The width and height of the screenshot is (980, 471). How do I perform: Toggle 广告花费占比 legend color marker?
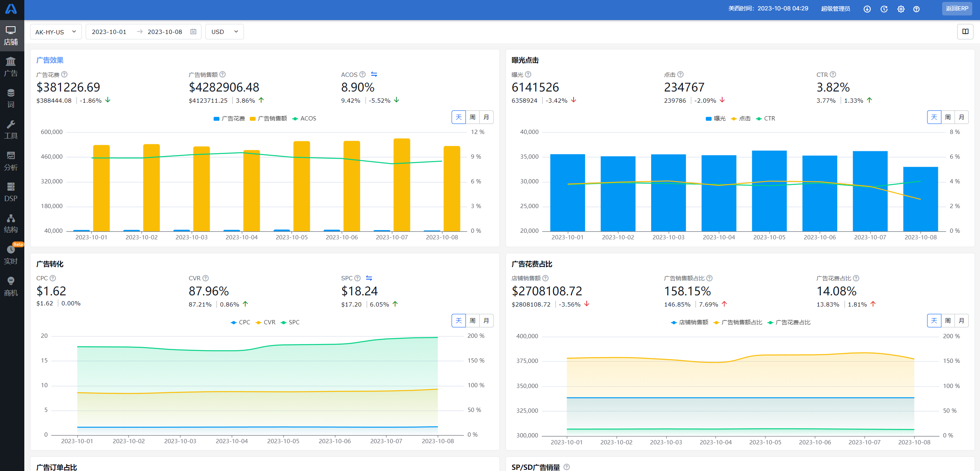(x=770, y=322)
